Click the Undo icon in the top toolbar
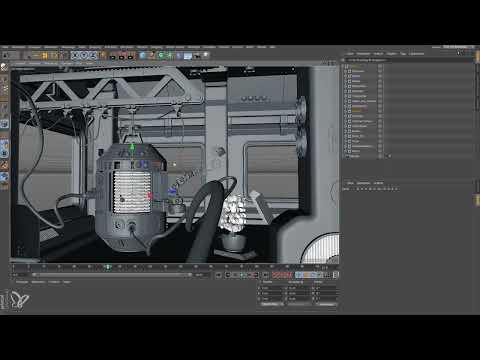 pos(5,55)
